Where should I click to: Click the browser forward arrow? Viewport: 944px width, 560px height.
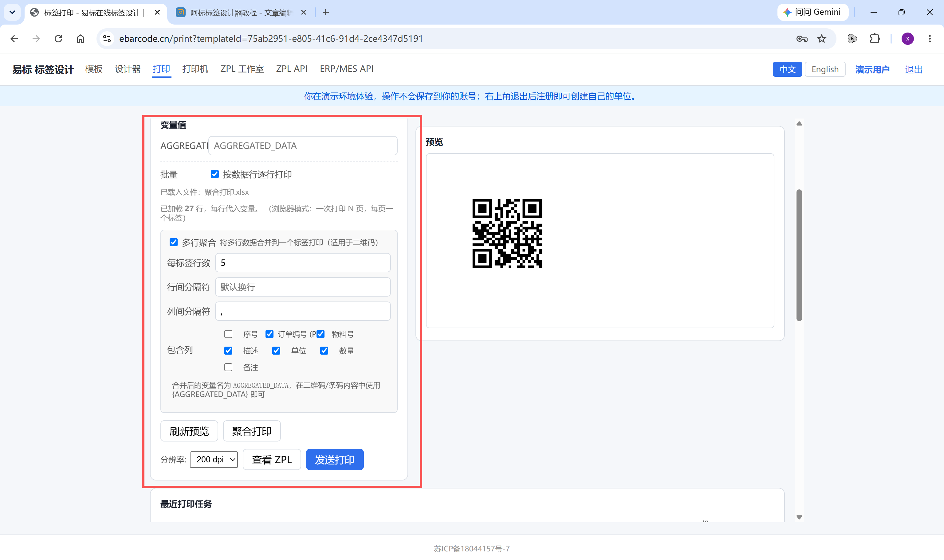pyautogui.click(x=36, y=38)
